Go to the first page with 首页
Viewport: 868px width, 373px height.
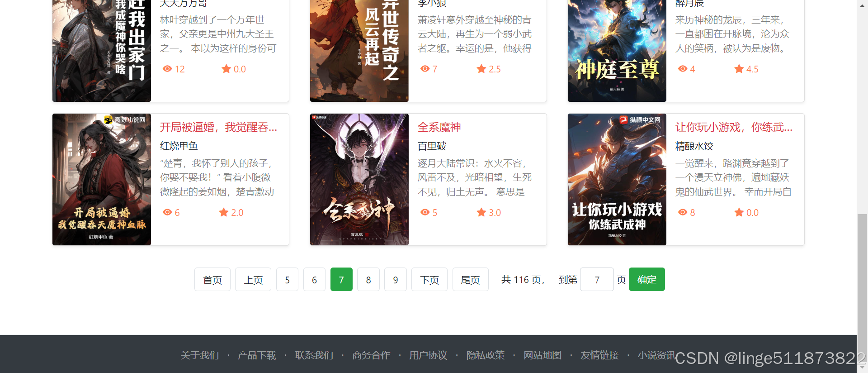tap(212, 279)
